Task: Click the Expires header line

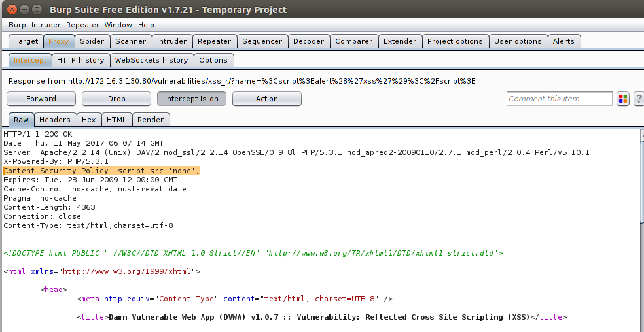Action: tap(90, 180)
